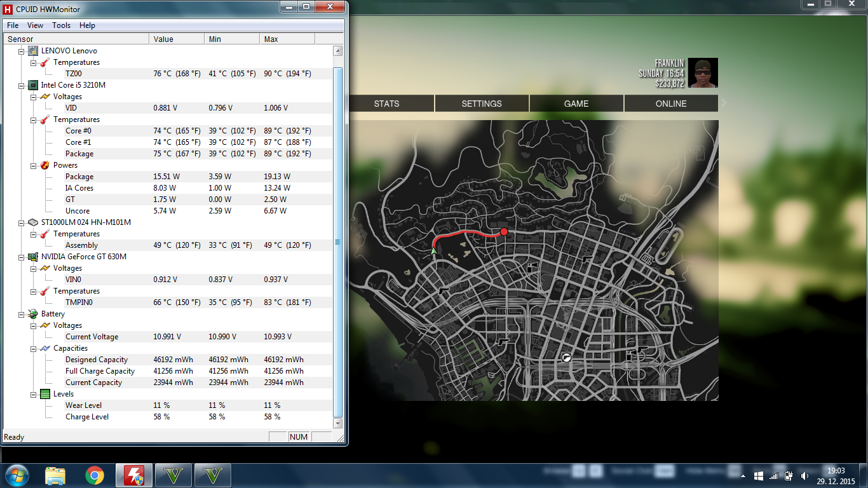Collapse the NVIDIA GeForce GT 630M node
The height and width of the screenshot is (488, 868).
click(x=22, y=257)
